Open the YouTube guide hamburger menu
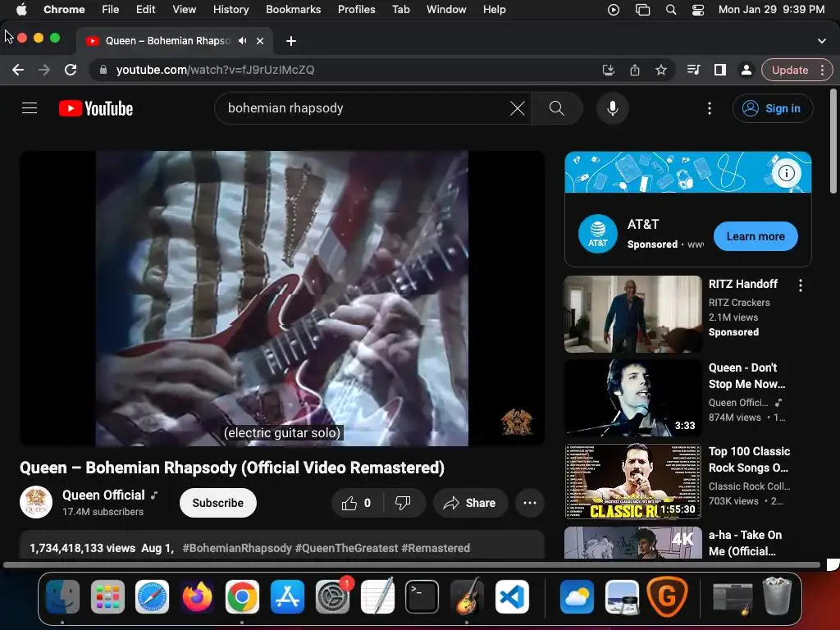The height and width of the screenshot is (630, 840). [30, 108]
